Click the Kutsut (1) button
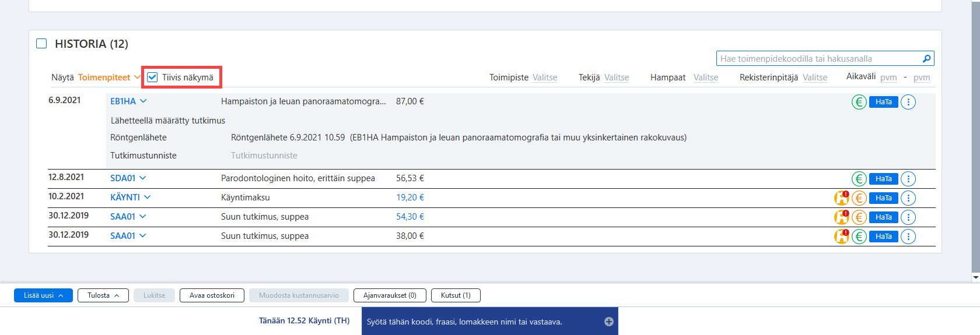Image resolution: width=980 pixels, height=335 pixels. point(456,295)
